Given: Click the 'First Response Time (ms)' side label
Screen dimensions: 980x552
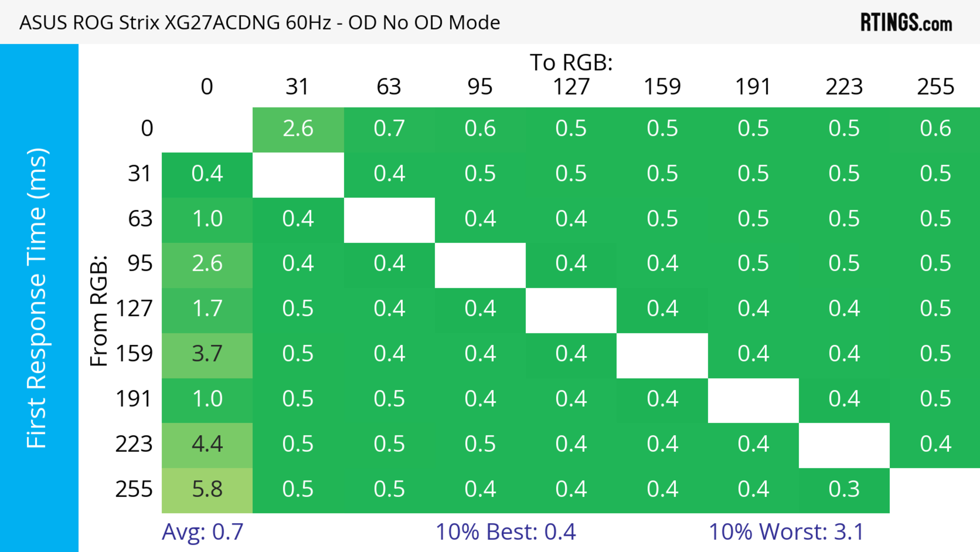Looking at the screenshot, I should point(37,298).
